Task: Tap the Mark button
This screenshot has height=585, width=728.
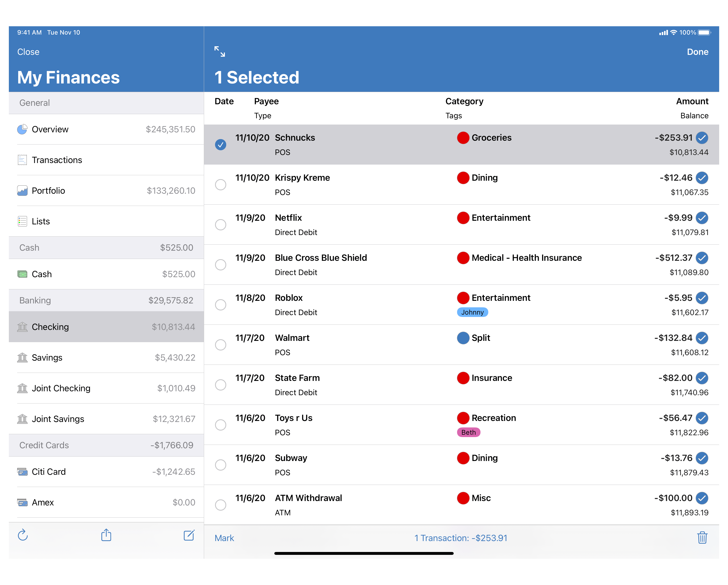Action: pyautogui.click(x=224, y=538)
